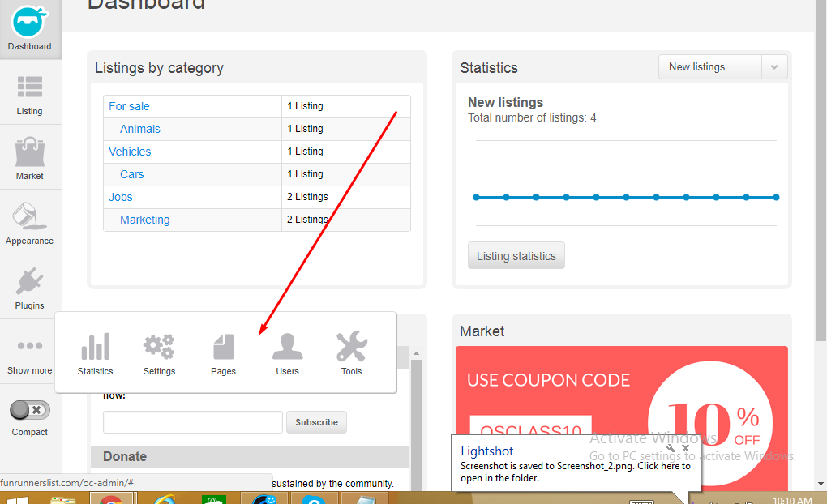Click '1 Listing' in Vehicles row

point(305,152)
